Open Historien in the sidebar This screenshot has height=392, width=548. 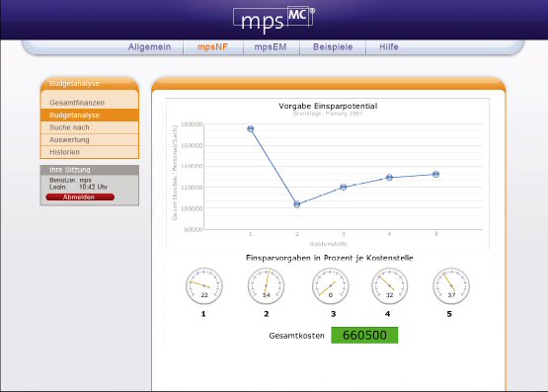click(90, 152)
